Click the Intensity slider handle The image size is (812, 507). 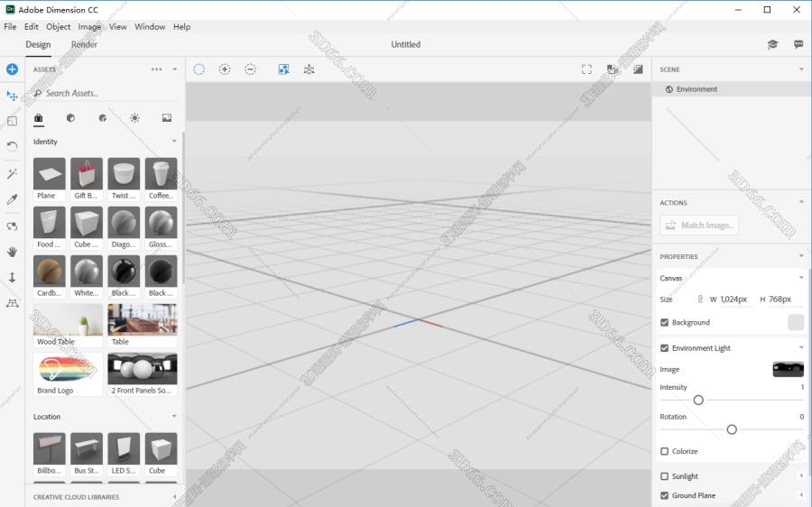[698, 400]
